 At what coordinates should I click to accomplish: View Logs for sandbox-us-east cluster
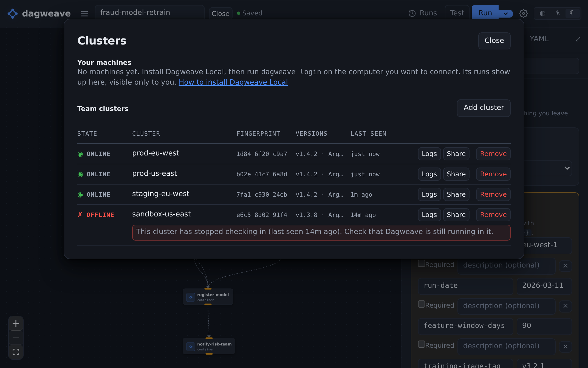[x=429, y=215]
